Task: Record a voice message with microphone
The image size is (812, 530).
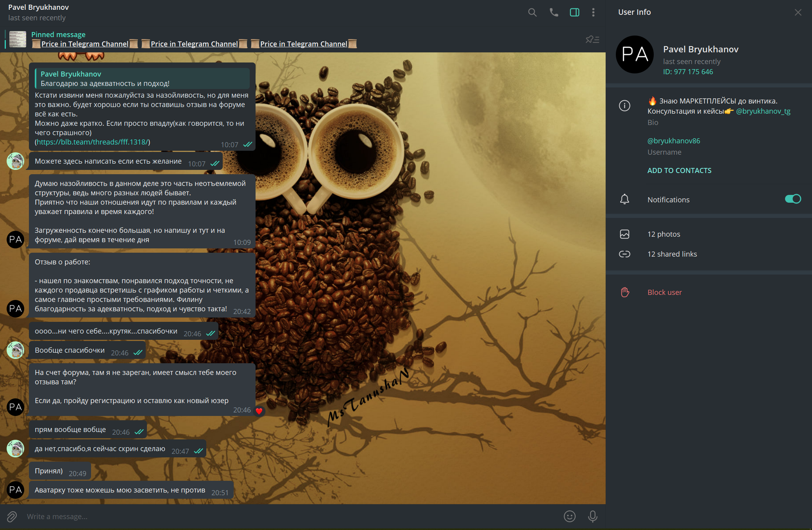Action: click(x=592, y=516)
